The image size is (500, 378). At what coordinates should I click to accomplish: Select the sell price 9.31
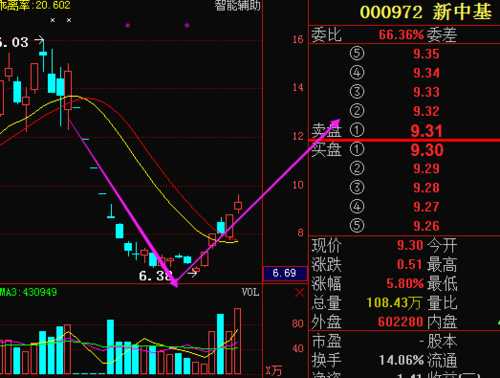click(x=427, y=131)
